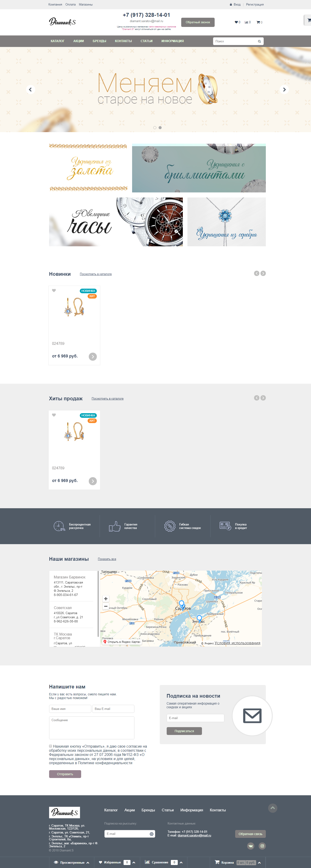Open the Оплата top link
The height and width of the screenshot is (868, 311).
pos(71,4)
